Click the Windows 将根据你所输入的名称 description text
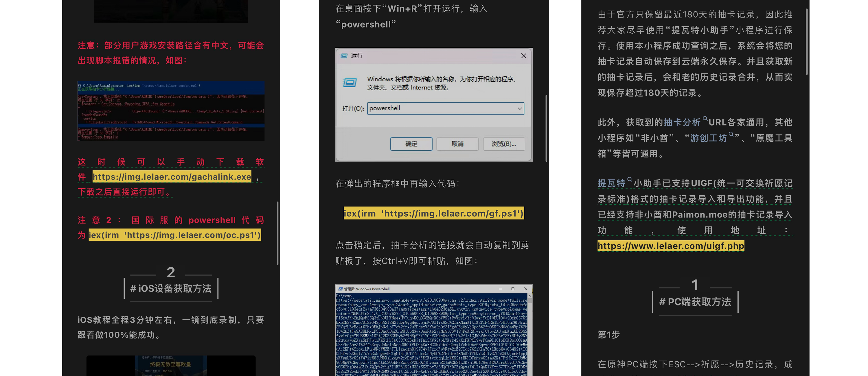 point(442,83)
